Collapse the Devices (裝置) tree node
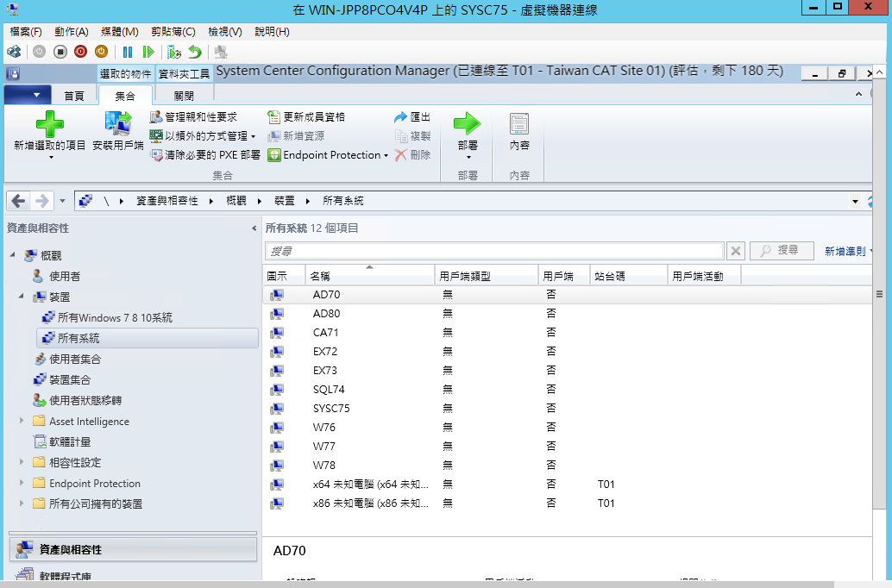892x588 pixels. coord(21,297)
